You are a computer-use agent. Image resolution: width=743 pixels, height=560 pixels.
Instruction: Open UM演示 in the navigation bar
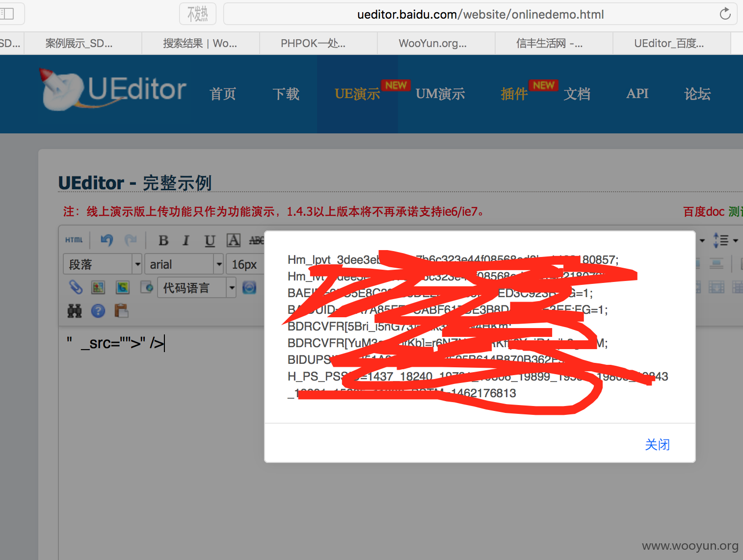[440, 94]
